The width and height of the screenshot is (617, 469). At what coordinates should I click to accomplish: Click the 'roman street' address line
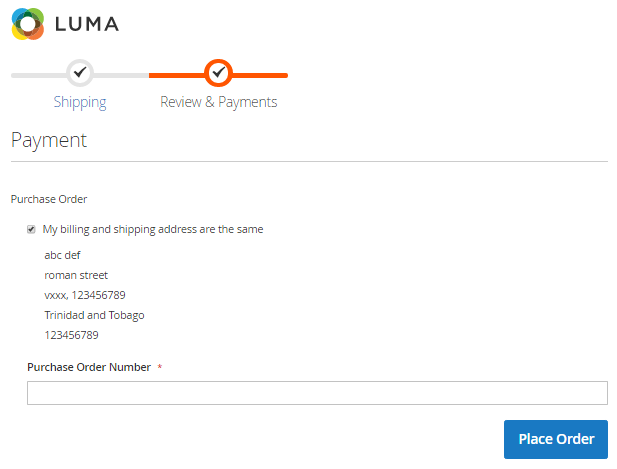76,275
